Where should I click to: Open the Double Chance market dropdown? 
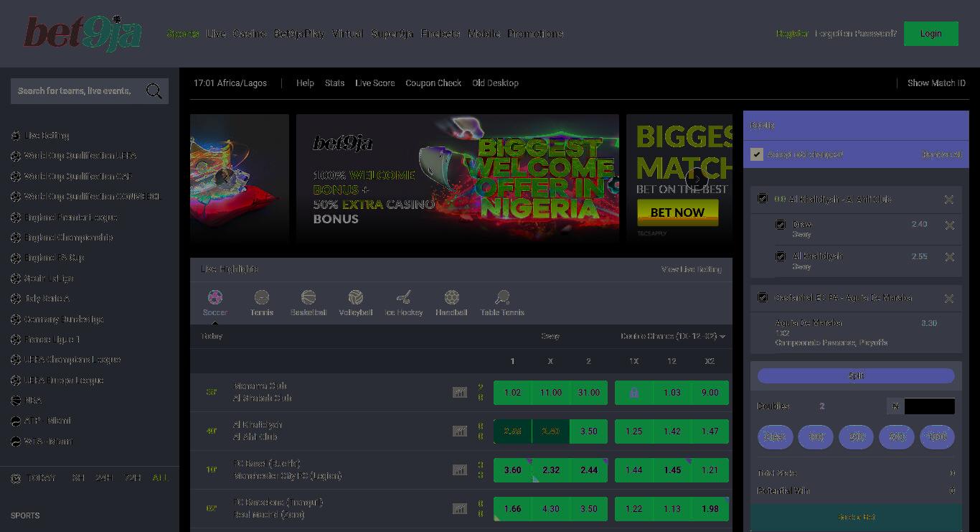(x=673, y=336)
